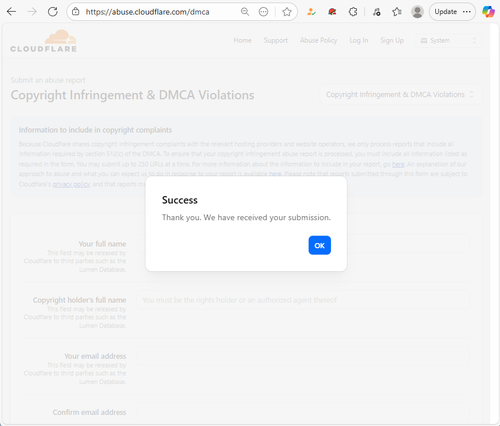This screenshot has height=426, width=500.
Task: Open the Copyright Infringement & DMCA Violations dropdown
Action: 401,95
